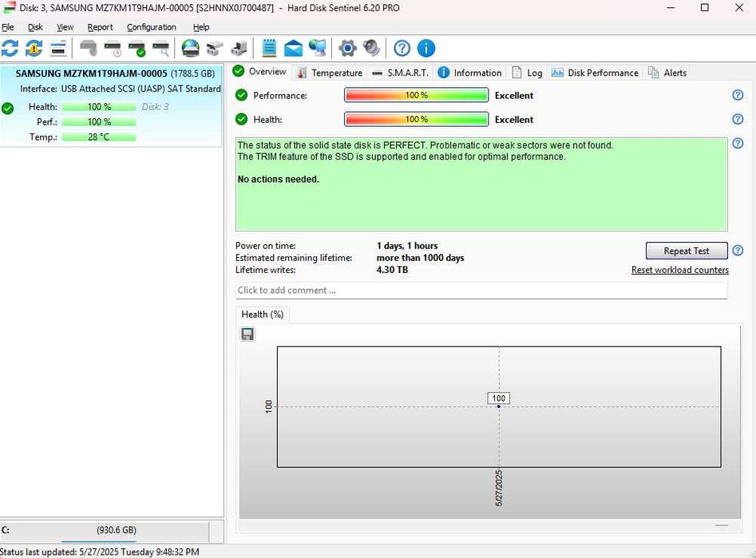Click the network computer with globe icon
The height and width of the screenshot is (558, 756).
click(x=317, y=48)
